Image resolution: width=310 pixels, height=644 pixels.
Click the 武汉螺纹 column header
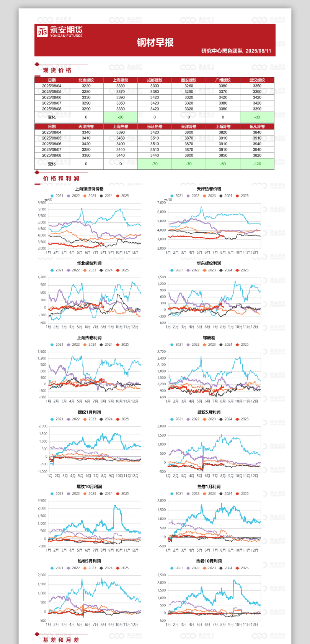(x=257, y=80)
